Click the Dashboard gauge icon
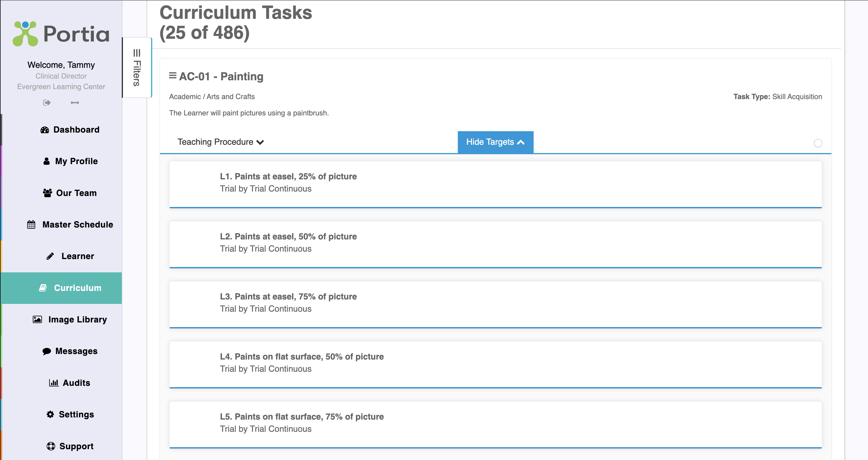This screenshot has width=868, height=460. click(x=45, y=130)
